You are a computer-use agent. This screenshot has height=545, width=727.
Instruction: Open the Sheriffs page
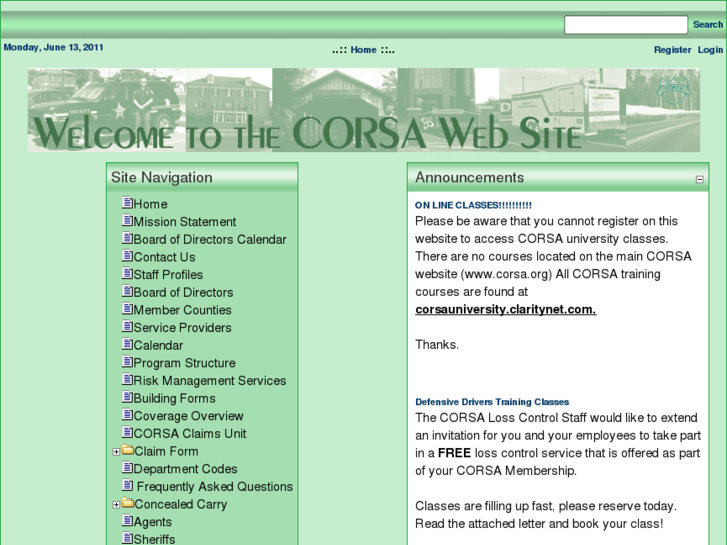(x=154, y=539)
